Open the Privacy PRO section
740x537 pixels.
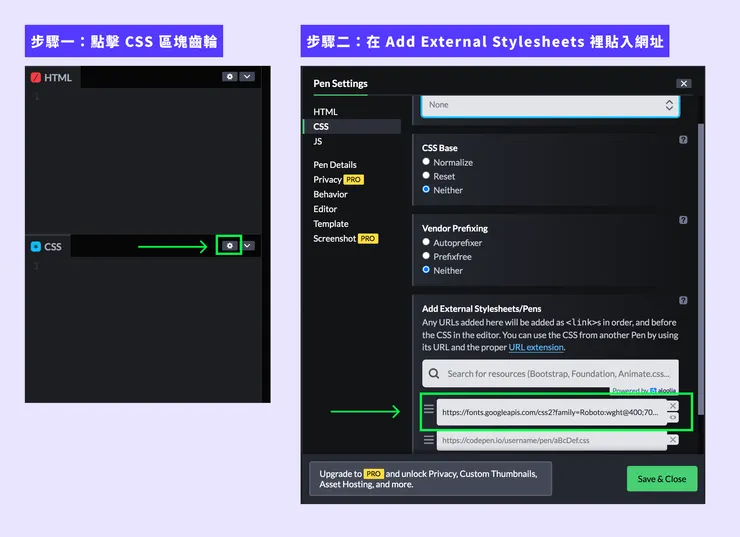click(338, 179)
